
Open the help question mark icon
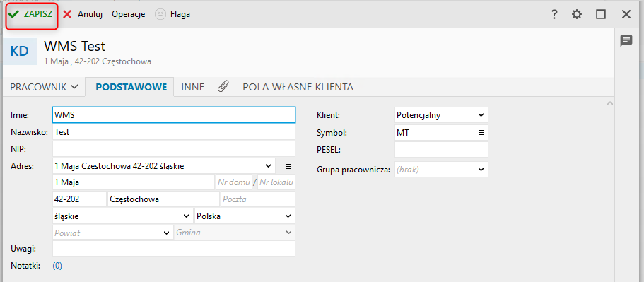pos(554,14)
